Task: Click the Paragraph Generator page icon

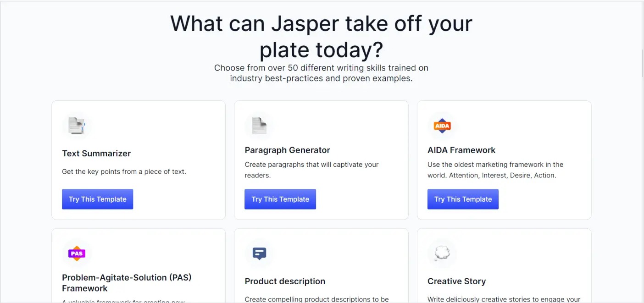Action: [x=259, y=125]
